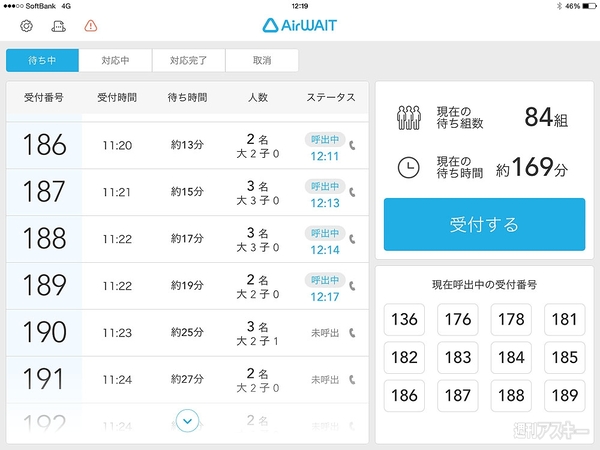Image resolution: width=600 pixels, height=450 pixels.
Task: Tap the 未呼出 status for row 191
Action: pos(325,380)
